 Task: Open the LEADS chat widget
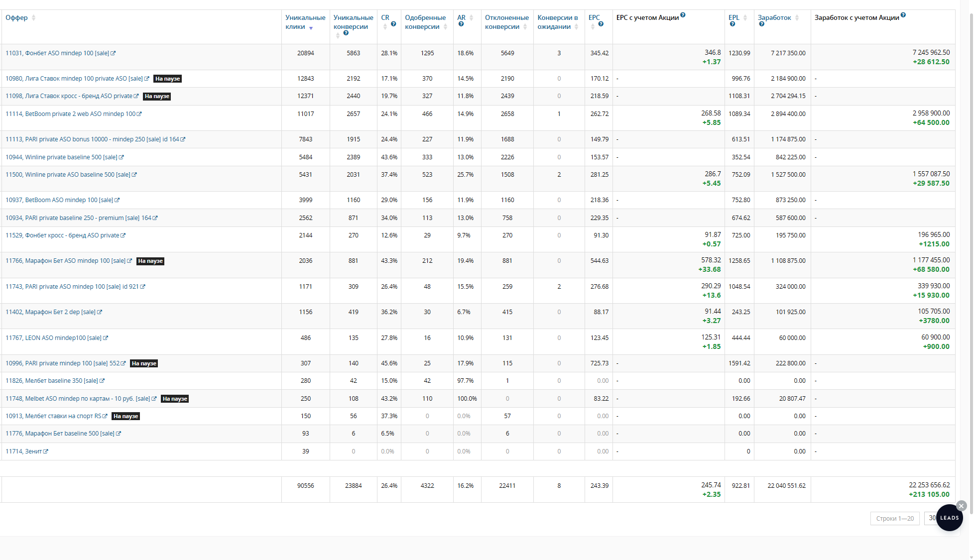[x=949, y=518]
